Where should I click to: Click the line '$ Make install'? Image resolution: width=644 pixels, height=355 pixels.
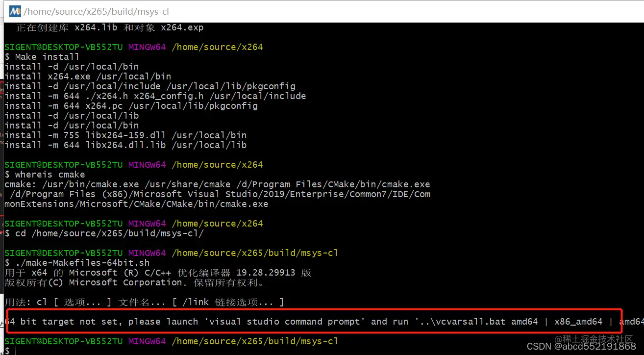(x=42, y=57)
